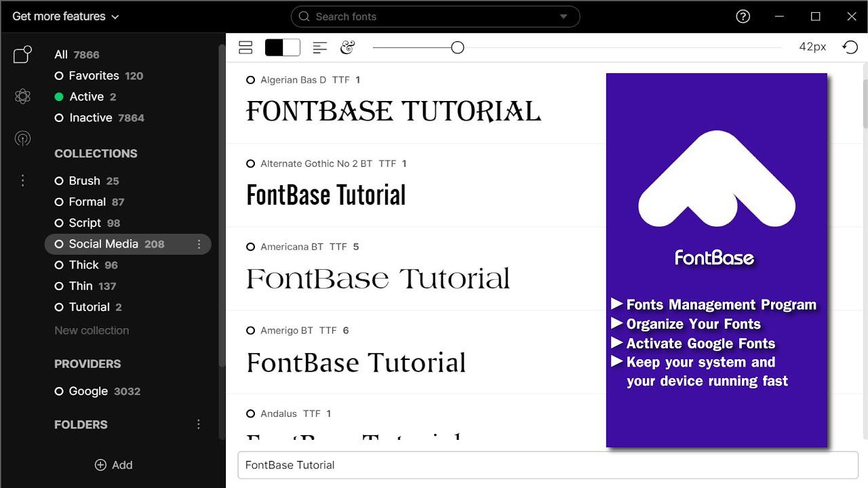Toggle activation circle for Favorites
This screenshot has width=868, height=488.
point(59,76)
